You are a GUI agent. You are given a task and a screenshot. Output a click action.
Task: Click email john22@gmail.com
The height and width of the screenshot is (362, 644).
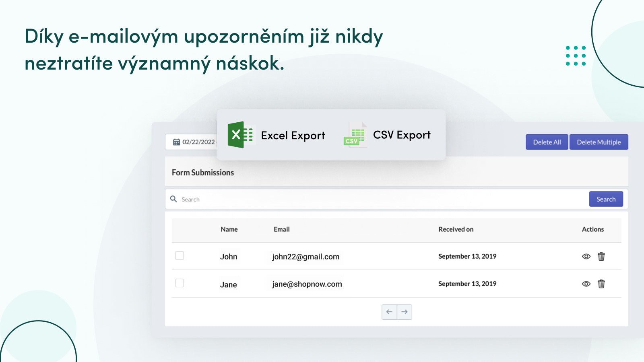[306, 257]
